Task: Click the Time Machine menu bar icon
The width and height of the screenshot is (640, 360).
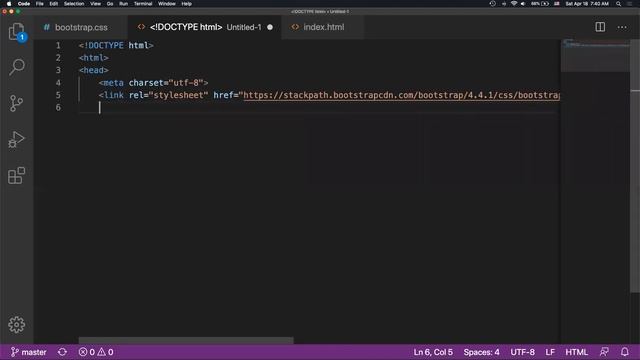Action: point(493,4)
